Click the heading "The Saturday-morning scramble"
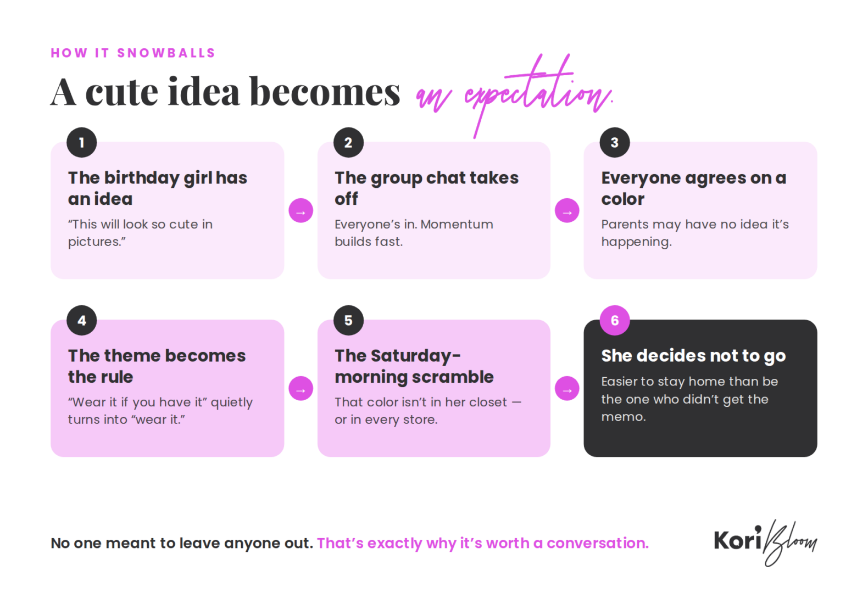 tap(414, 366)
